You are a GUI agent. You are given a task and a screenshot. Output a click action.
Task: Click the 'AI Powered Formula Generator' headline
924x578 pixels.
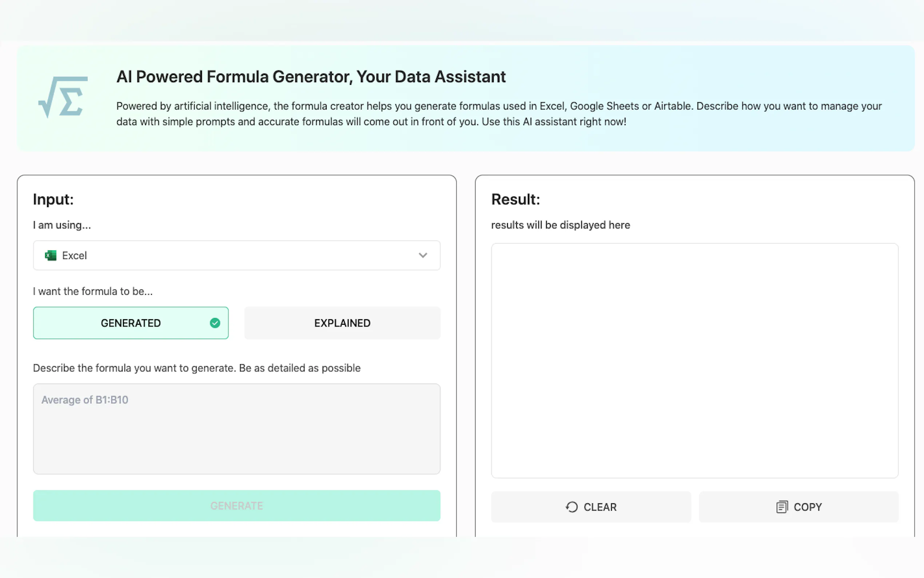coord(311,77)
